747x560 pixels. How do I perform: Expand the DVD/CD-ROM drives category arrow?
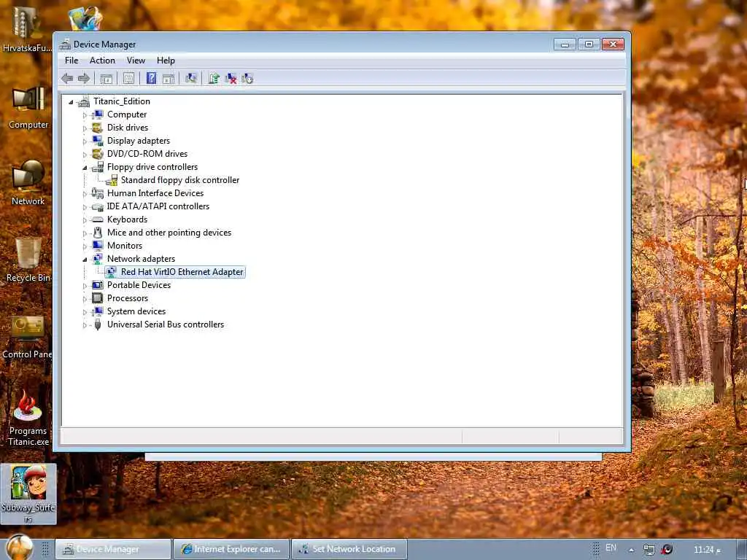point(85,155)
